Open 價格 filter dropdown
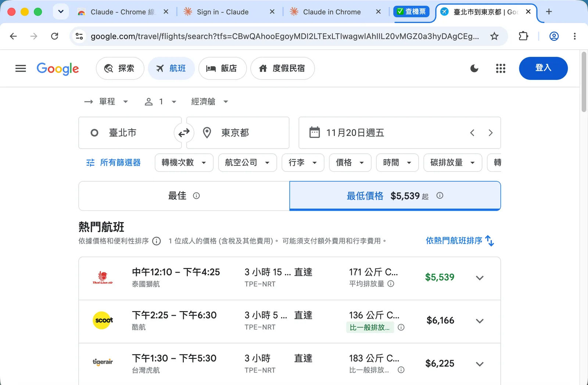This screenshot has width=588, height=385. pos(350,163)
